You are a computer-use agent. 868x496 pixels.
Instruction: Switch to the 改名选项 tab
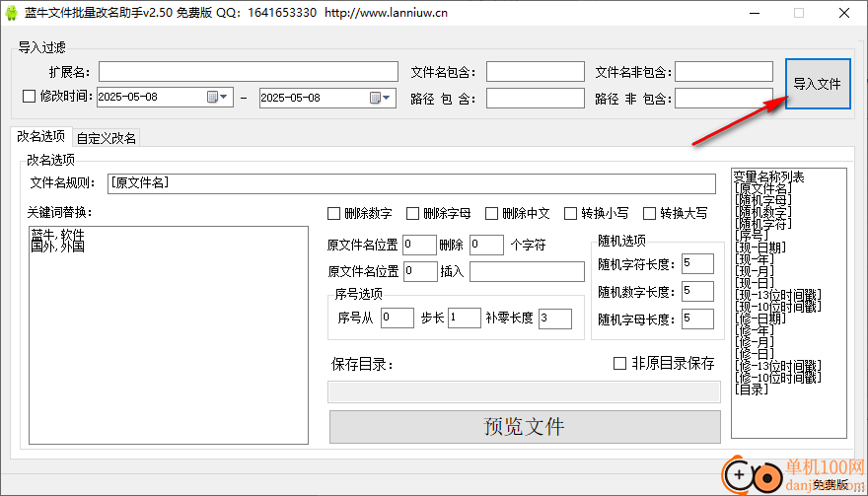point(41,136)
